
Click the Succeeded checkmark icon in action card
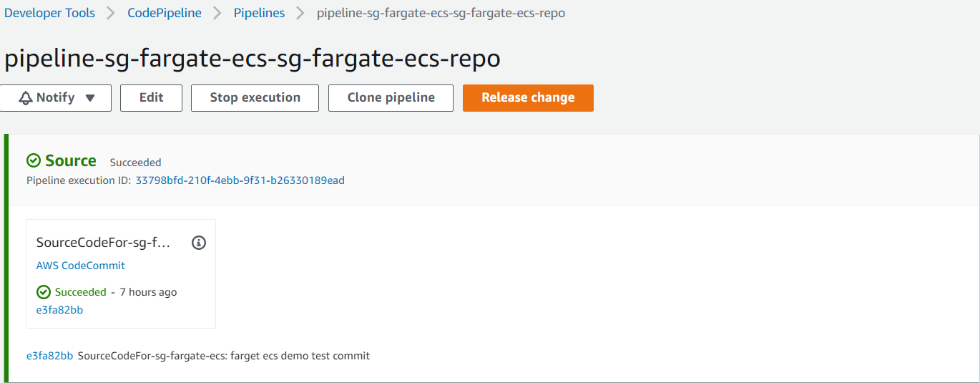[x=44, y=292]
